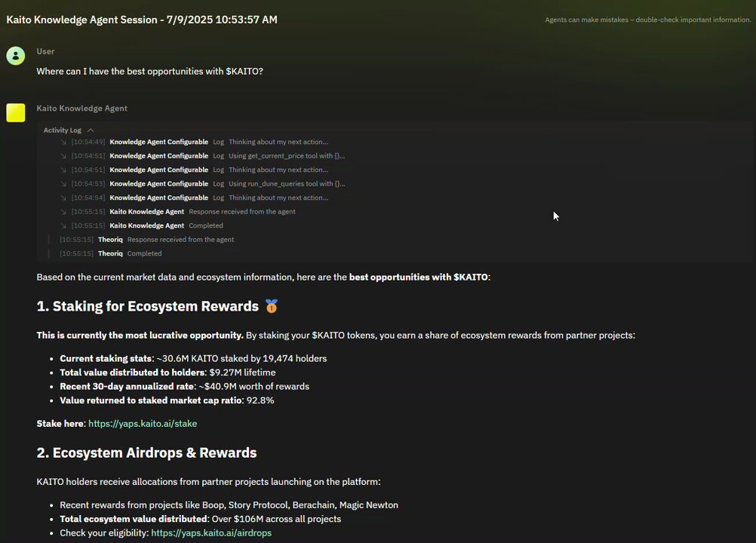Click the Theoriq Completed log row
This screenshot has height=543, width=756.
click(x=110, y=253)
